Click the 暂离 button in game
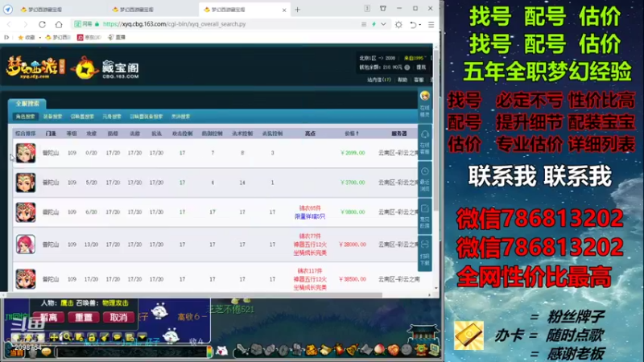 [x=48, y=317]
